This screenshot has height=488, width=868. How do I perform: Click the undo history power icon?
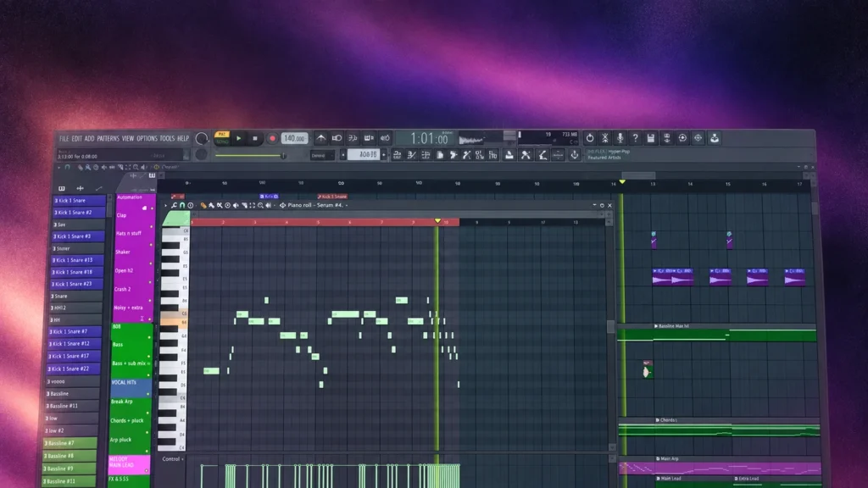pyautogui.click(x=590, y=138)
